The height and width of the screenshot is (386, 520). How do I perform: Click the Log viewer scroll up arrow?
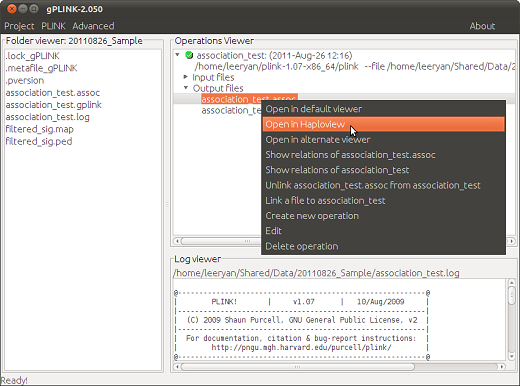pyautogui.click(x=511, y=283)
